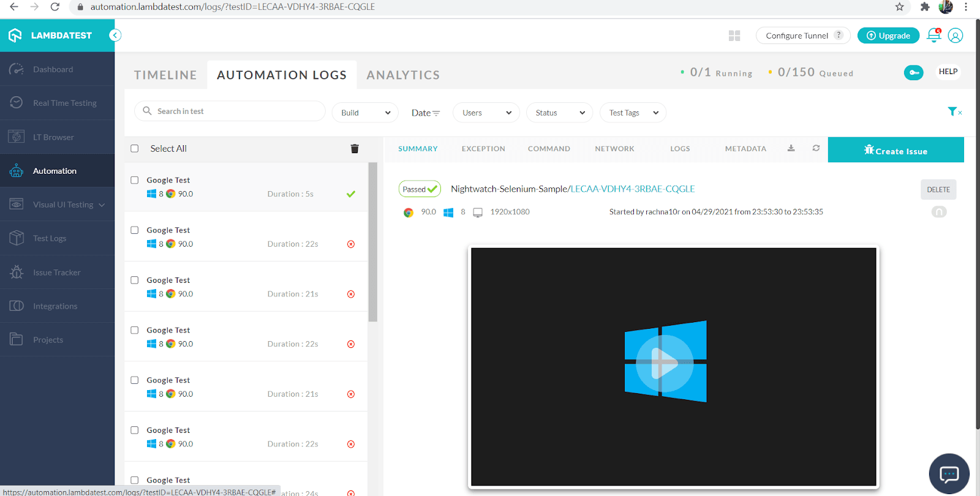Open the Test Tags dropdown
Image resolution: width=980 pixels, height=496 pixels.
click(x=633, y=113)
